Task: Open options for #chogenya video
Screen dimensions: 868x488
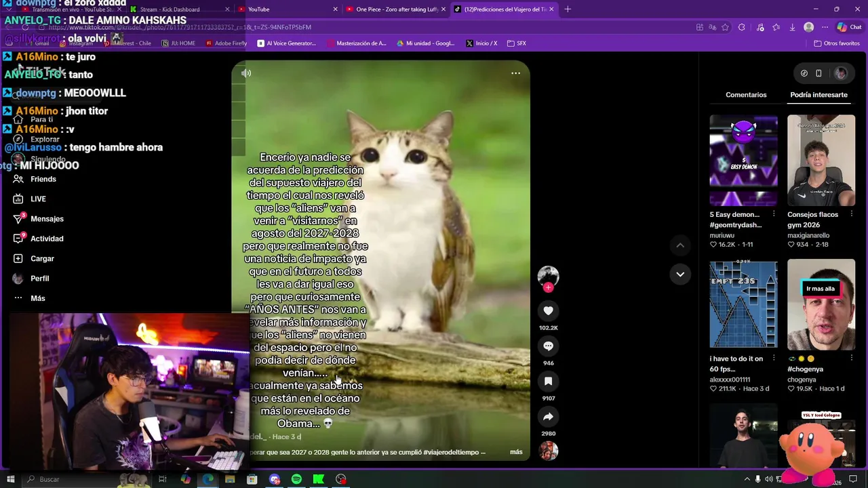Action: (x=852, y=359)
